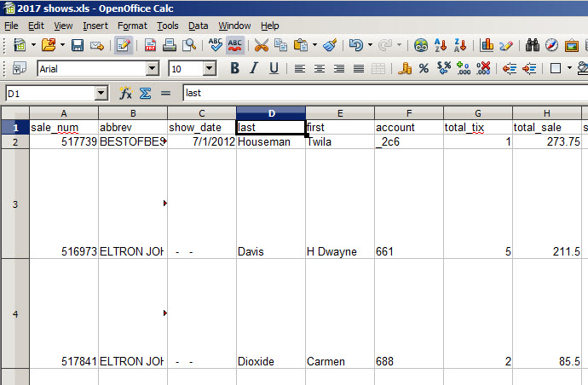Open Find & Replace binoculars icon
588x385 pixels.
click(x=532, y=45)
